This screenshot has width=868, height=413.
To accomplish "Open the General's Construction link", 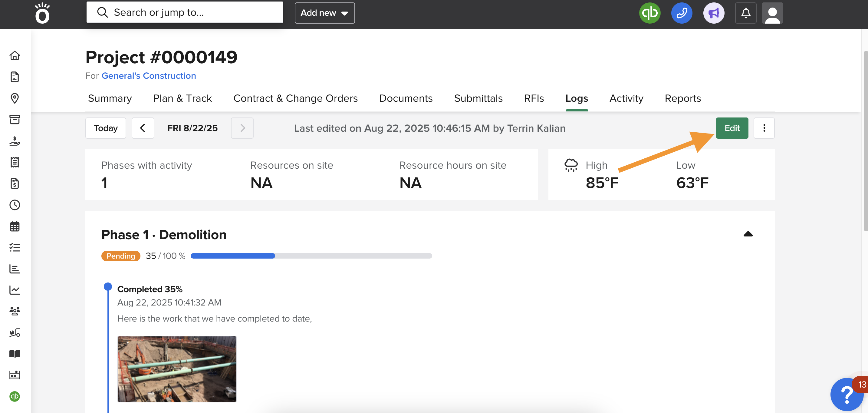I will (149, 75).
